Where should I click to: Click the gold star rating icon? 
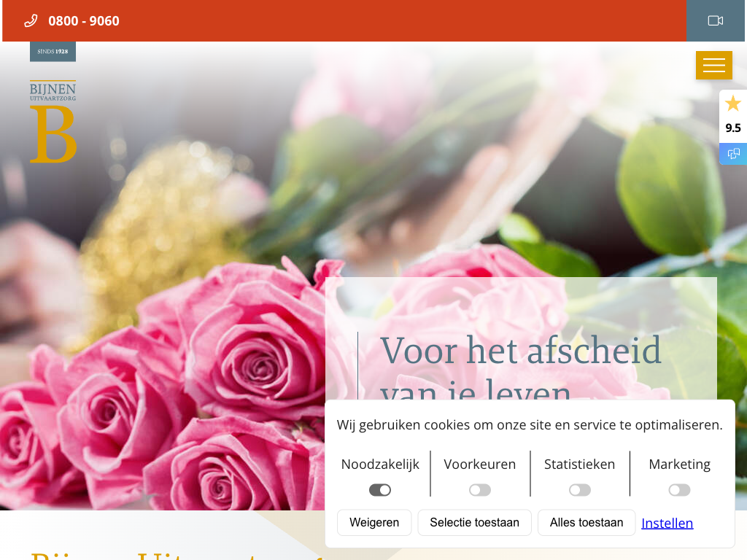point(732,104)
